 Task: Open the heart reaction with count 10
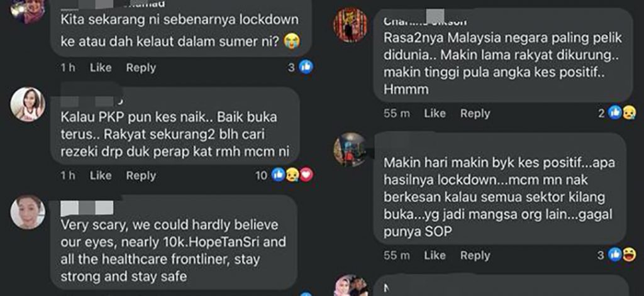[306, 175]
